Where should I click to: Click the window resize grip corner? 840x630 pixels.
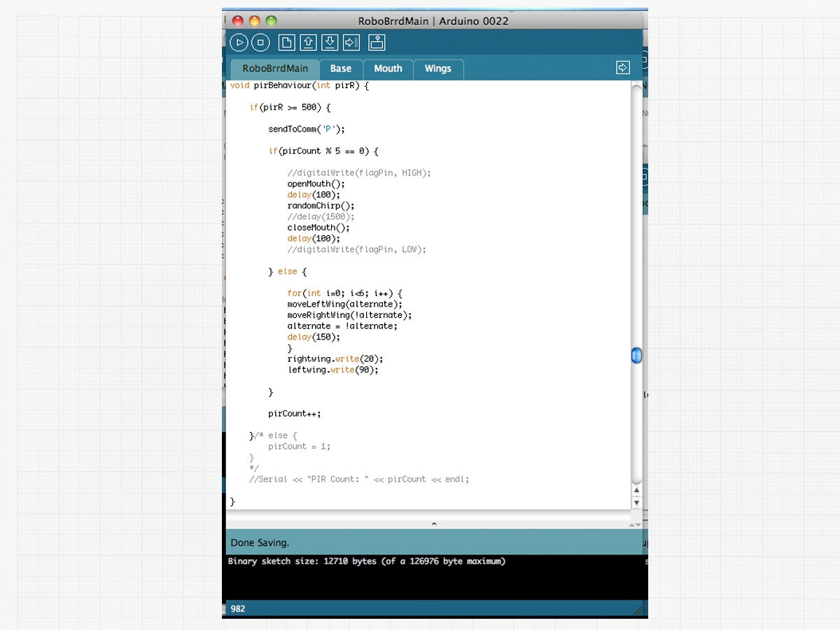click(638, 610)
